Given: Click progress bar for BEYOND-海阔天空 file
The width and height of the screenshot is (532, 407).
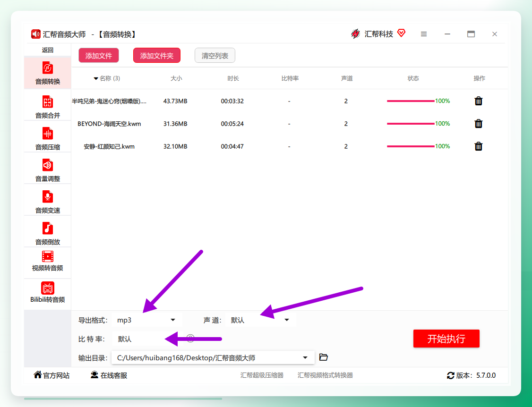Looking at the screenshot, I should click(411, 124).
